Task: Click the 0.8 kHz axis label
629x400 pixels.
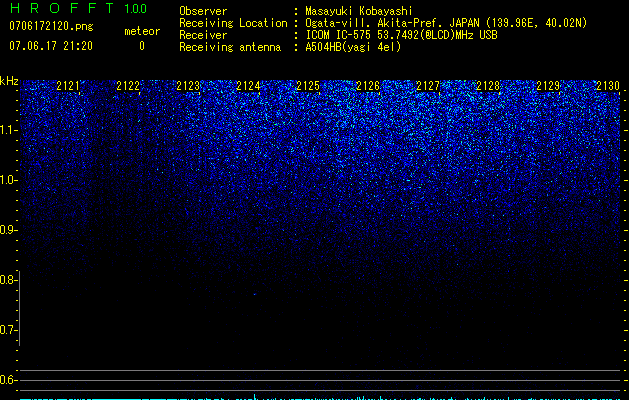Action: 7,280
